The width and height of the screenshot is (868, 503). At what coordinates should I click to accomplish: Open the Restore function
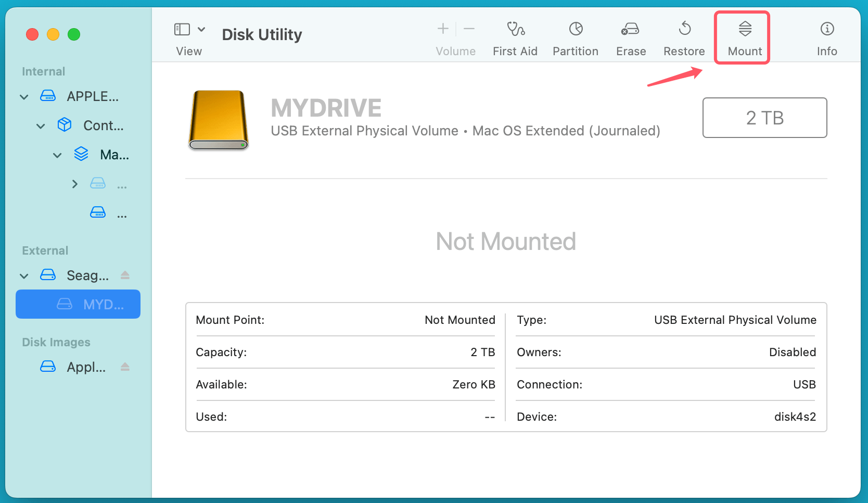(683, 36)
